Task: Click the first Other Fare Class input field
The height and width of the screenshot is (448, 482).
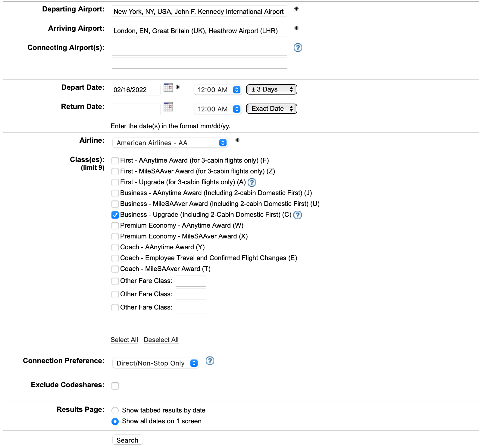Action: [191, 281]
